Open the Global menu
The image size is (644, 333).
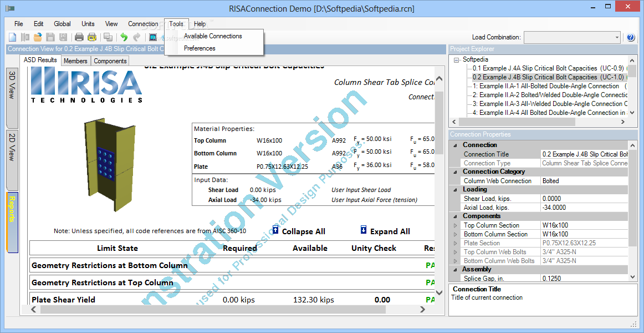pyautogui.click(x=63, y=24)
